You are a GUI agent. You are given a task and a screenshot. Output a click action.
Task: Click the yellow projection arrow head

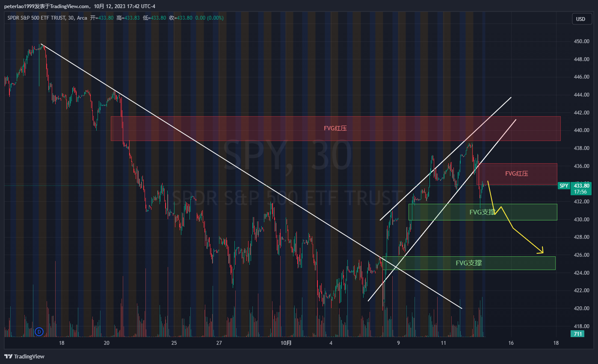(x=542, y=252)
